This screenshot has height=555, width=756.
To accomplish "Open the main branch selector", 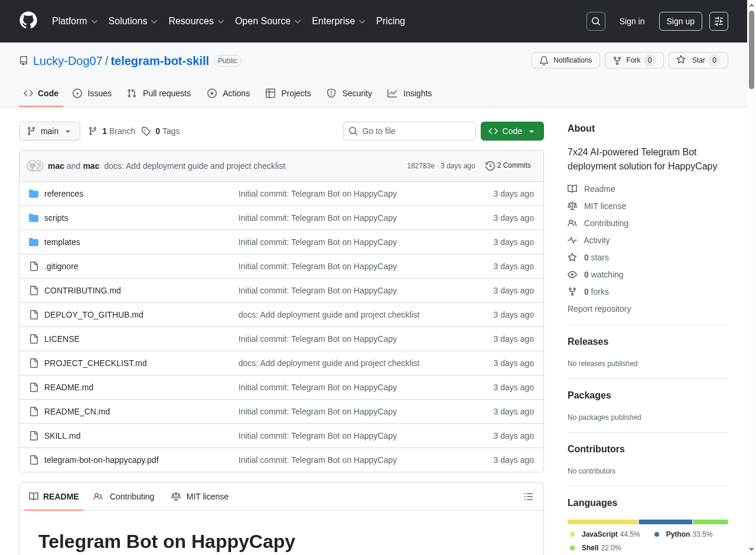I will pos(49,130).
